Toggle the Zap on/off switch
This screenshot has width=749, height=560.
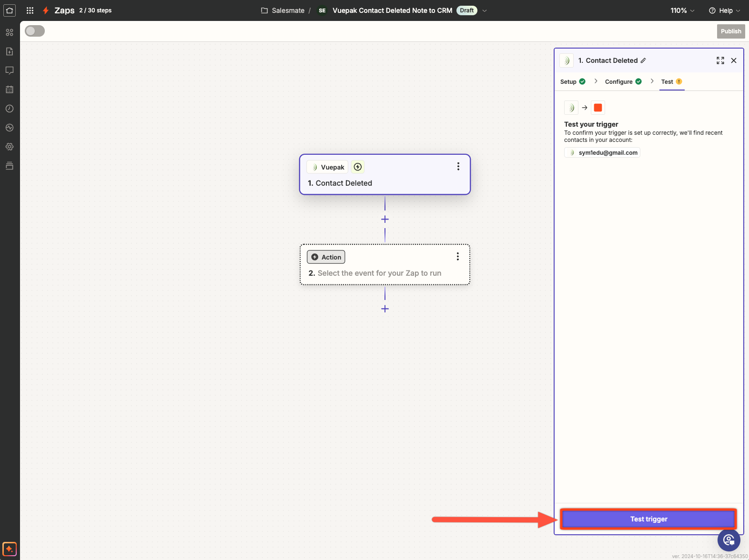click(x=35, y=31)
